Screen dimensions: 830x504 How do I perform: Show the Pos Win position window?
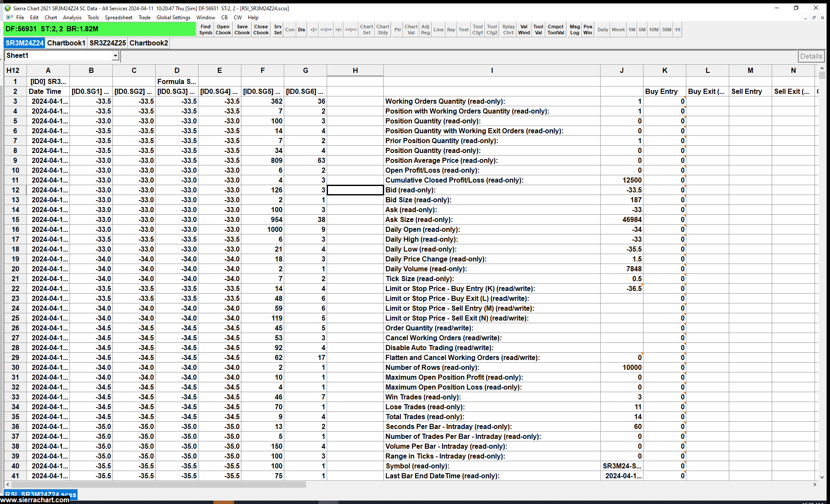(588, 30)
